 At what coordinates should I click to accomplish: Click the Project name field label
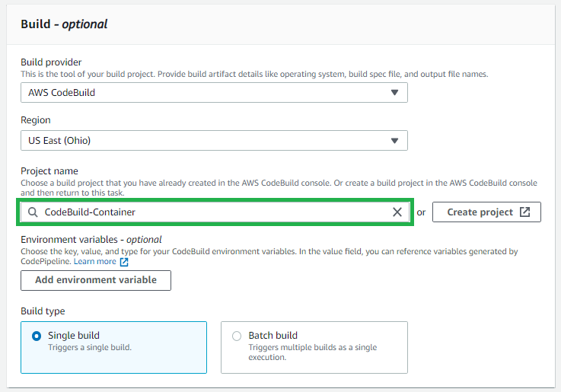[x=49, y=171]
